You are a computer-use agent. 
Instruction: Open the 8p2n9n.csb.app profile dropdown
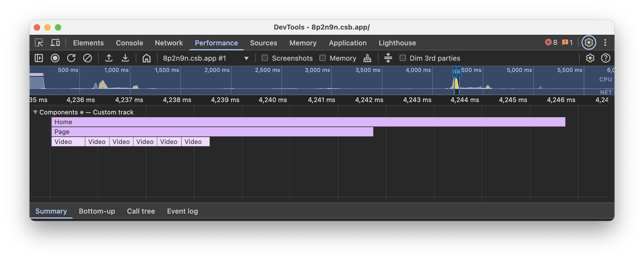[246, 58]
